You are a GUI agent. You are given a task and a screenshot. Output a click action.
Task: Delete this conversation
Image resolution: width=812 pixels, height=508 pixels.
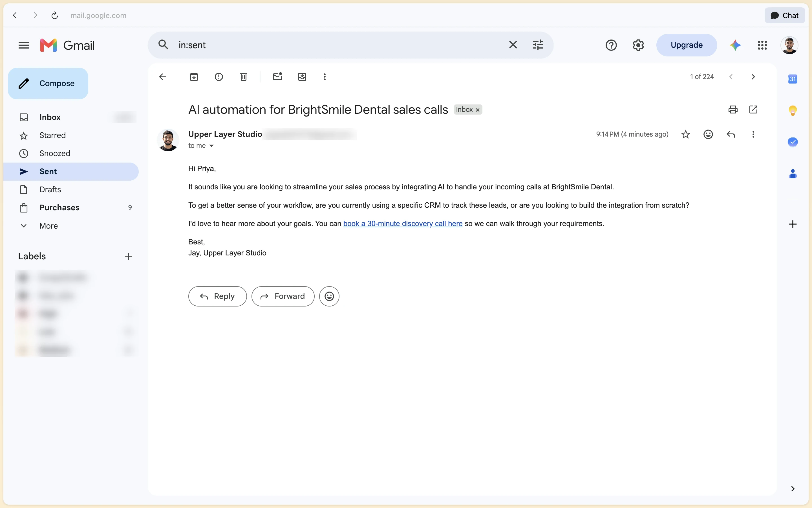point(244,77)
